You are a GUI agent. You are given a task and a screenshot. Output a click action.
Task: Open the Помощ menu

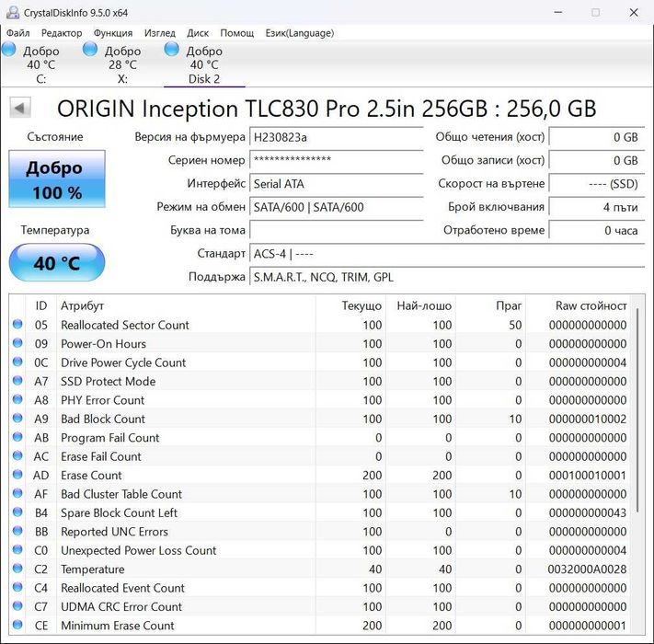(x=237, y=33)
